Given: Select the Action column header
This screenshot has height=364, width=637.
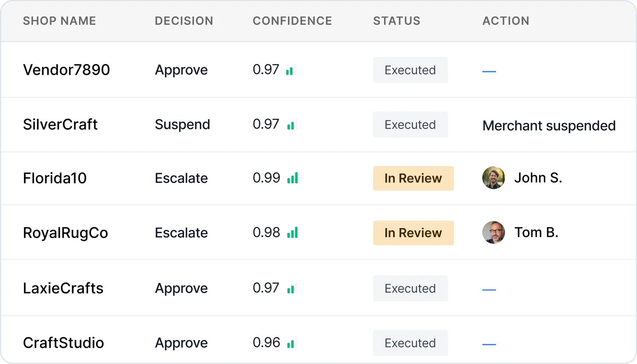Looking at the screenshot, I should coord(506,21).
